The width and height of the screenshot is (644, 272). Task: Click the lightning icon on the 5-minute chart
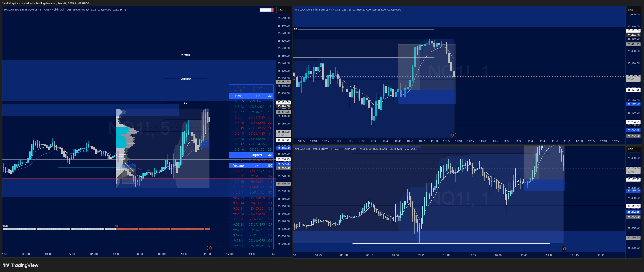(209, 248)
